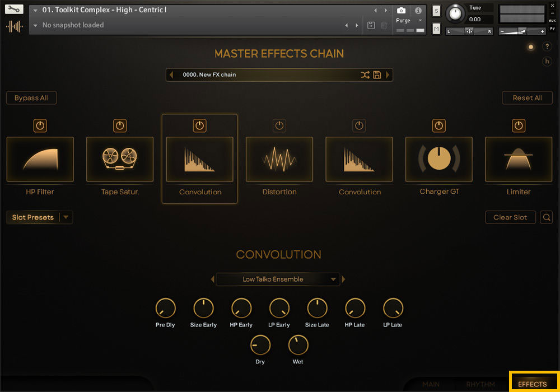
Task: Click the Wet knob
Action: tap(298, 346)
